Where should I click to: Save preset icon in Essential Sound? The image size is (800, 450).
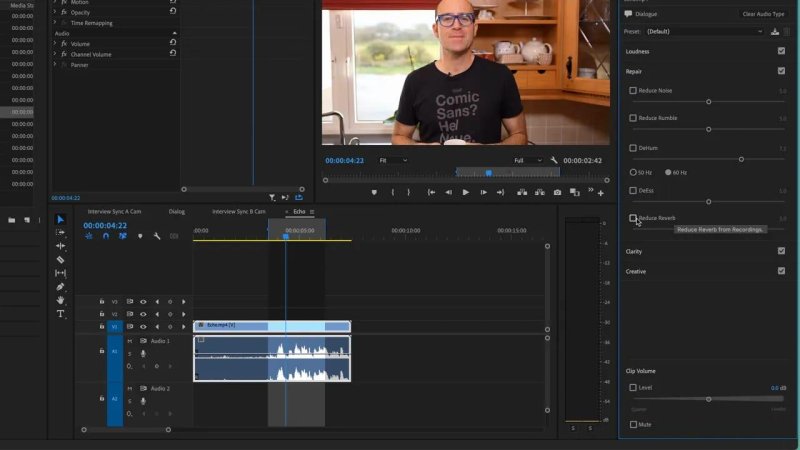[774, 32]
